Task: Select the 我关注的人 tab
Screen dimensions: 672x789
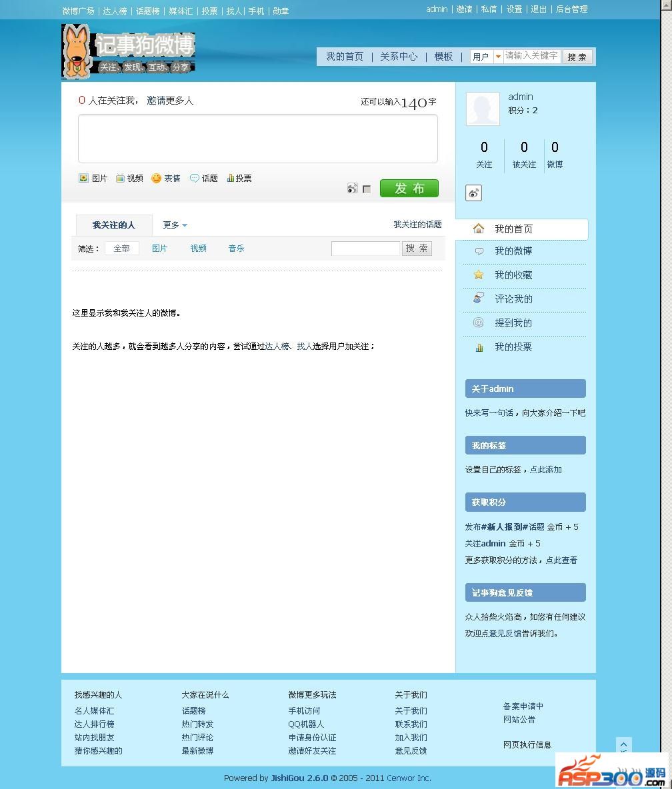Action: [114, 225]
